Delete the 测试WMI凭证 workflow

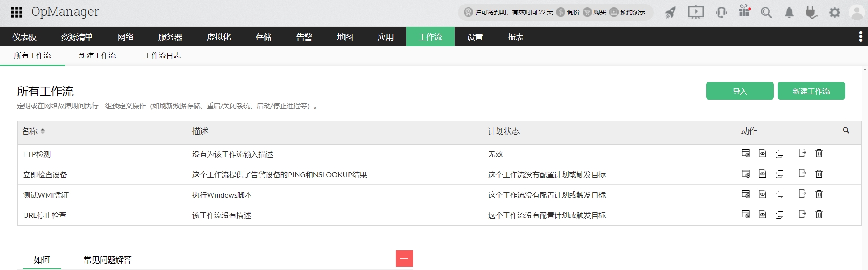coord(819,194)
